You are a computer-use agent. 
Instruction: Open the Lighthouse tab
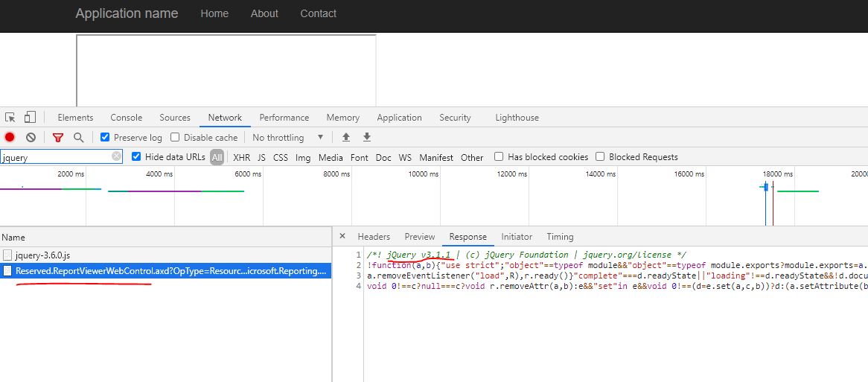coord(517,118)
